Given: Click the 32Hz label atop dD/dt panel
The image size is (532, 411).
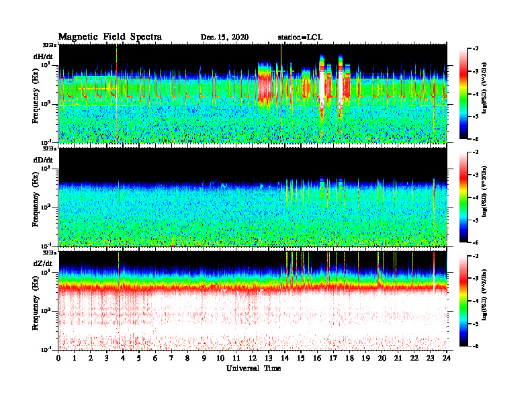Looking at the screenshot, I should pyautogui.click(x=49, y=148).
